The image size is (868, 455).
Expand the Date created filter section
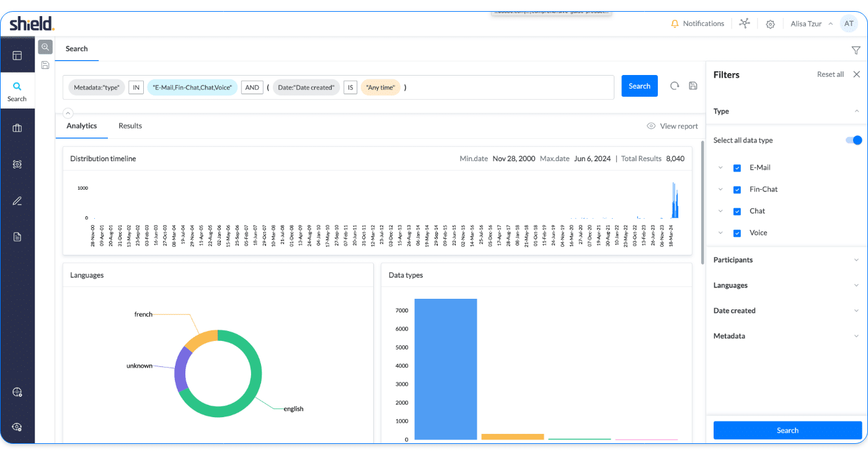pos(857,311)
